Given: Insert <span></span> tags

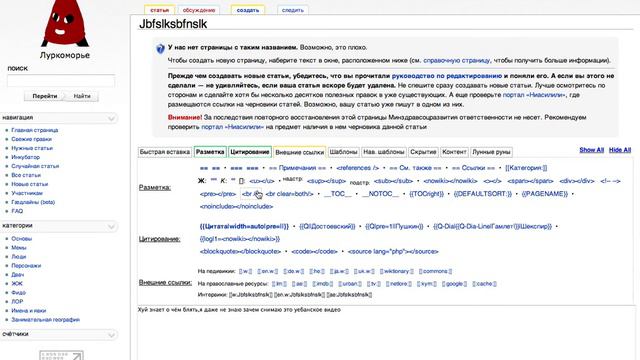Looking at the screenshot, I should coord(530,181).
